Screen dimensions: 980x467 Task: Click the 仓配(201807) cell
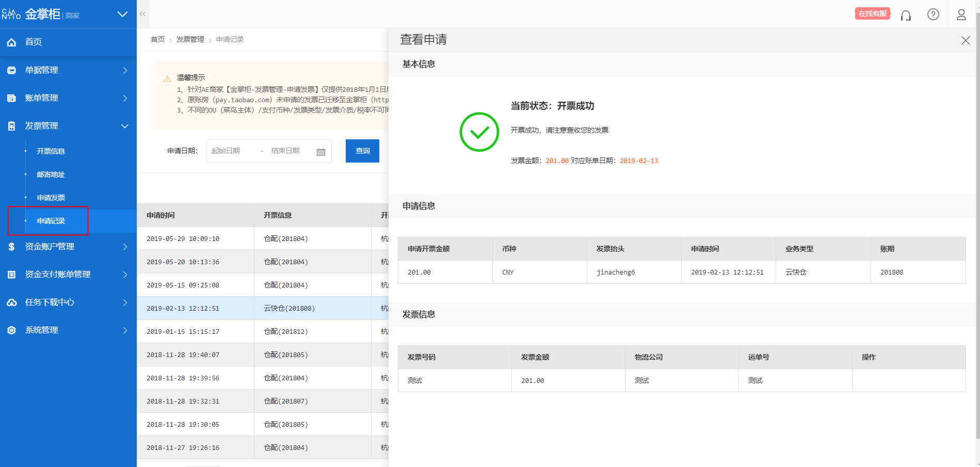pyautogui.click(x=313, y=401)
